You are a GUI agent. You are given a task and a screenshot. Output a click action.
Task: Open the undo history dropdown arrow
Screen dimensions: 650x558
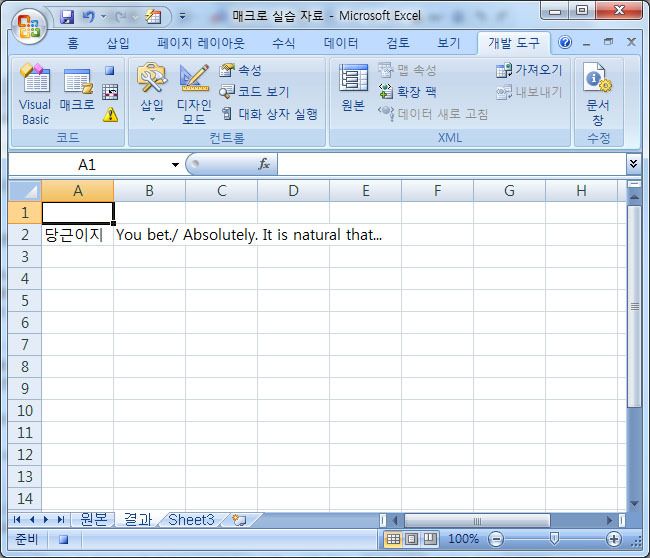pyautogui.click(x=104, y=17)
